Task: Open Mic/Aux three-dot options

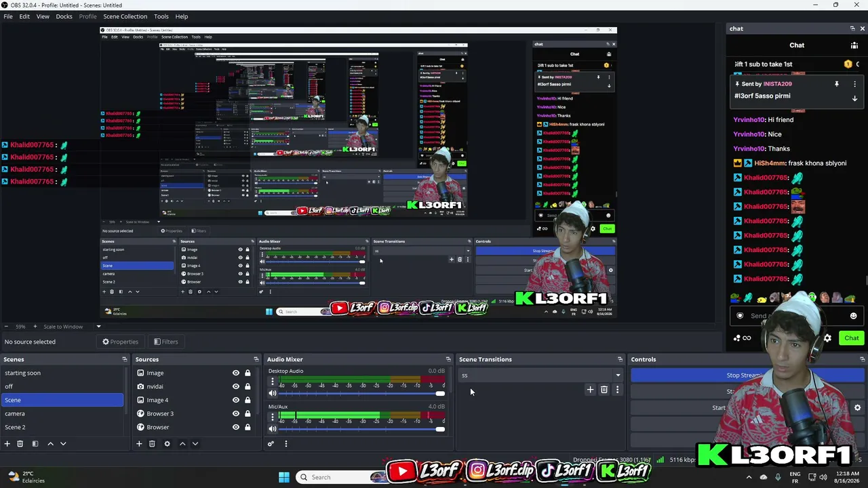Action: tap(273, 418)
